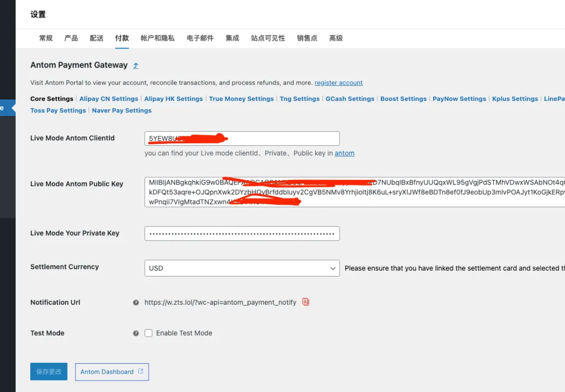Focus the Live Mode Your Private Key field
The image size is (565, 392).
point(242,234)
